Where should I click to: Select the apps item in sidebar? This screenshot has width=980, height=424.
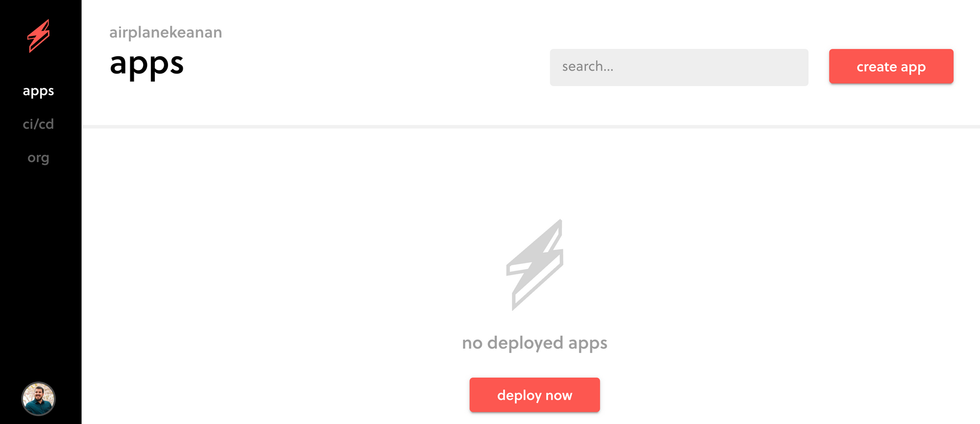click(x=38, y=92)
